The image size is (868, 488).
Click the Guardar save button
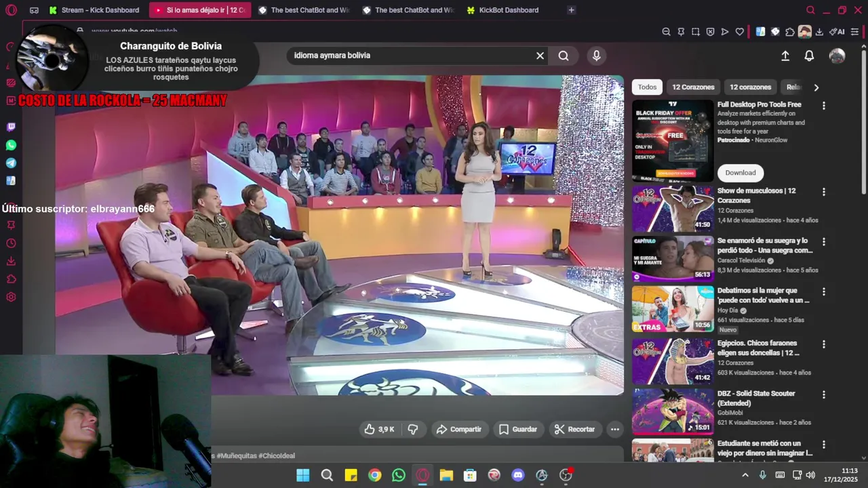click(x=518, y=429)
